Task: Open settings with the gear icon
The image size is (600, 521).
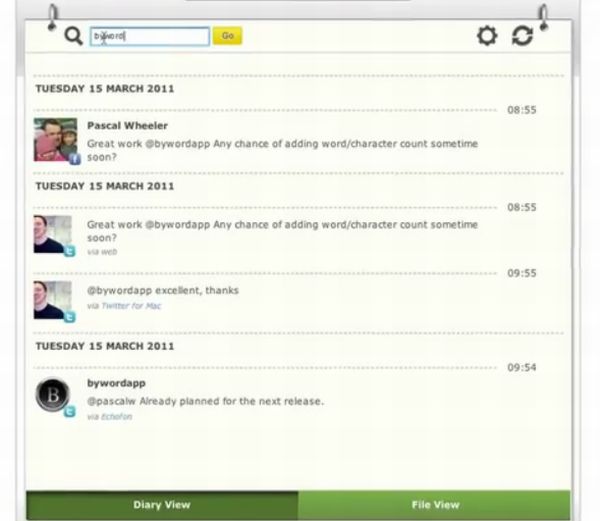Action: coord(486,36)
